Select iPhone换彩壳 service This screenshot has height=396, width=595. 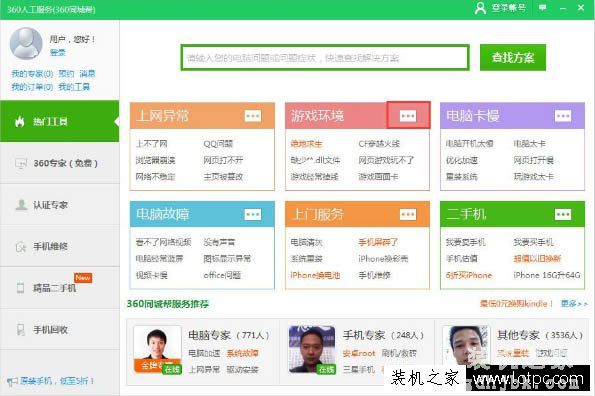(383, 259)
